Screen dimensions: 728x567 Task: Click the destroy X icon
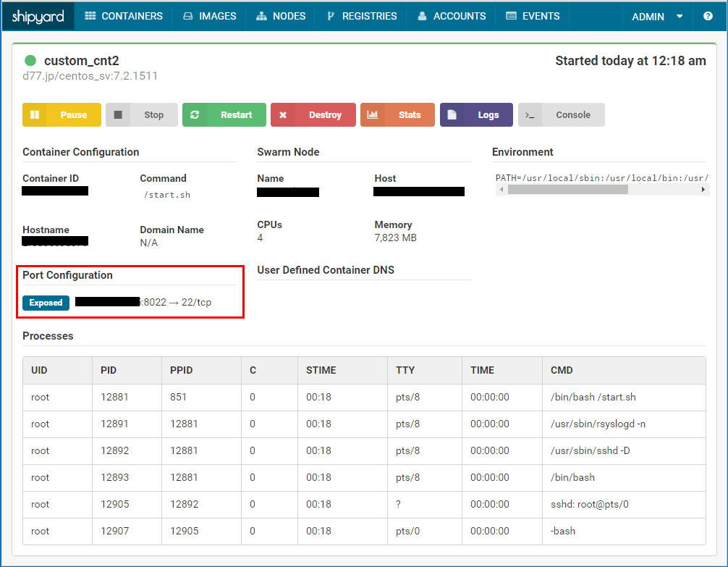(x=283, y=114)
